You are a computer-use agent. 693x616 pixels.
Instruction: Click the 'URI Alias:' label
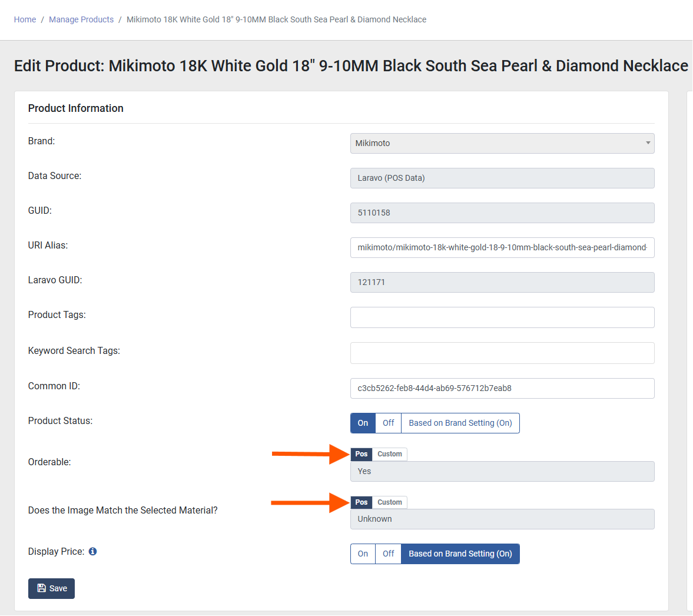[x=48, y=246]
